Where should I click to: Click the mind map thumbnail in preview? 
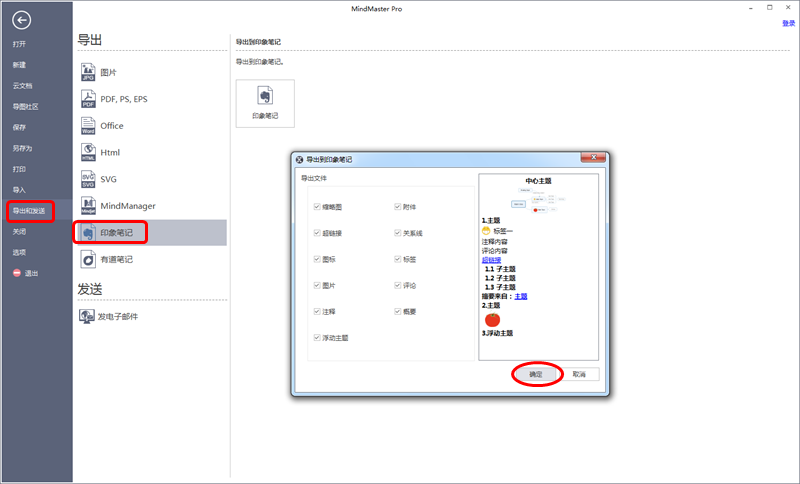pos(538,200)
